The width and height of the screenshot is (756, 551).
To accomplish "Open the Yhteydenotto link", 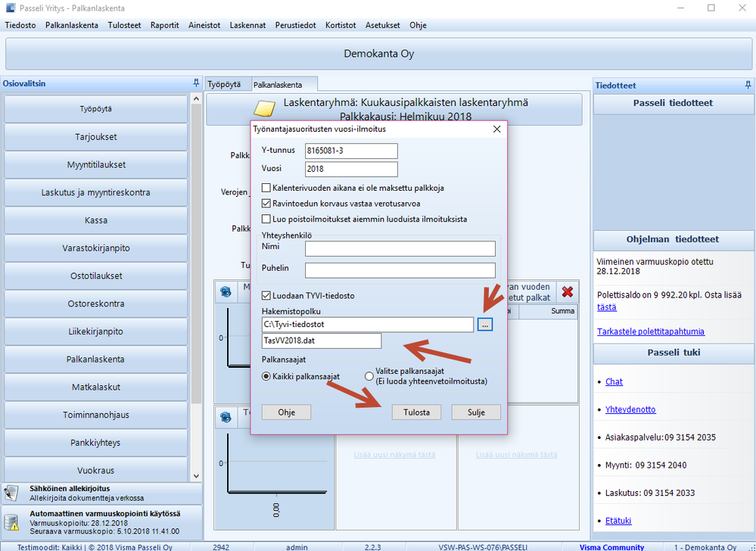I will (x=630, y=409).
